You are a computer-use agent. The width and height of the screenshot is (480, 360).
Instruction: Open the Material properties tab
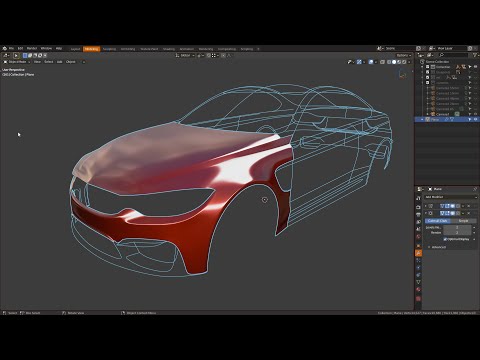tap(419, 290)
